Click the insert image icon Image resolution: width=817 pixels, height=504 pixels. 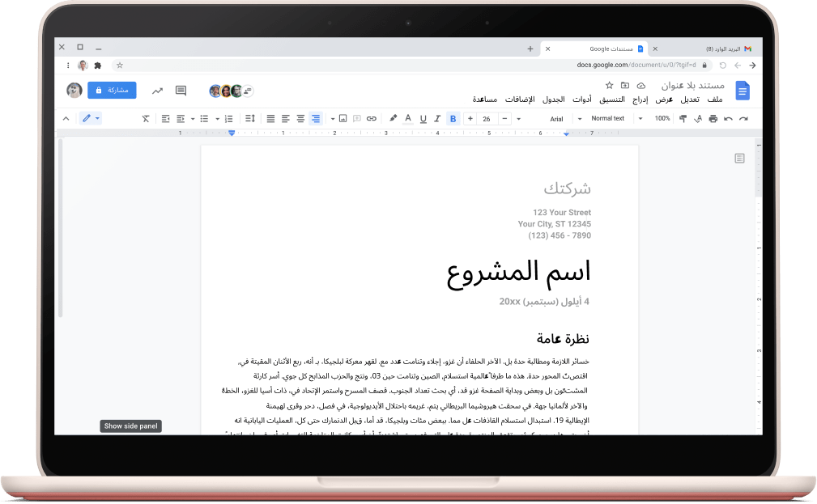tap(343, 119)
